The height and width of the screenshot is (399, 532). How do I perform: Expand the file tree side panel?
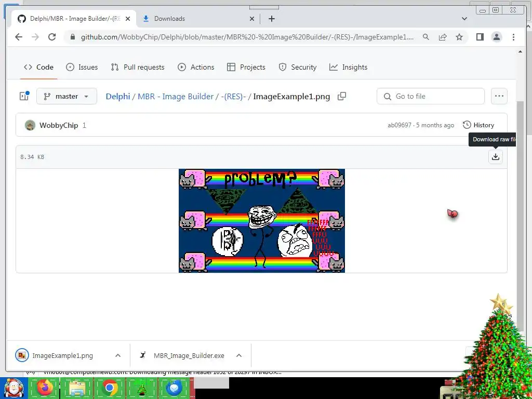pyautogui.click(x=24, y=96)
